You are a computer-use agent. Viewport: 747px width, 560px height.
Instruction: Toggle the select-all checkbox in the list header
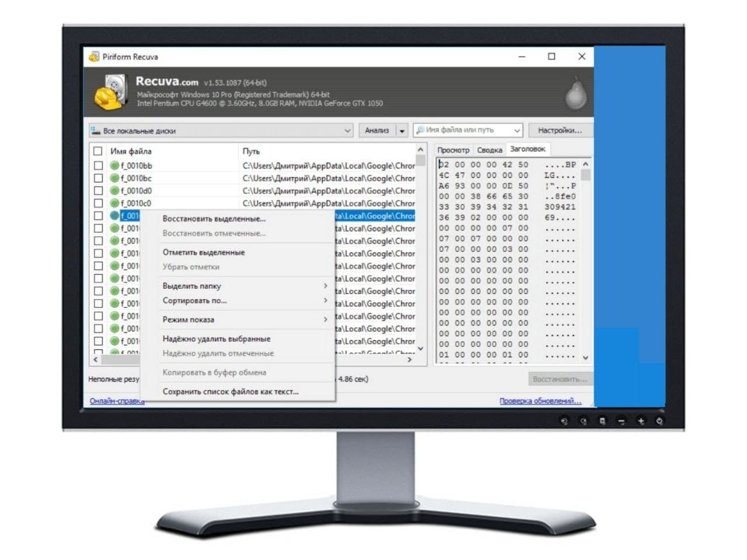click(98, 151)
